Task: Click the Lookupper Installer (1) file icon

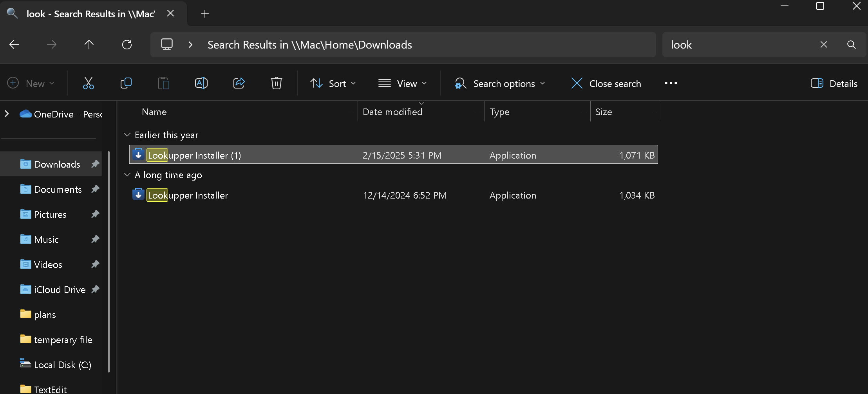Action: pyautogui.click(x=138, y=155)
